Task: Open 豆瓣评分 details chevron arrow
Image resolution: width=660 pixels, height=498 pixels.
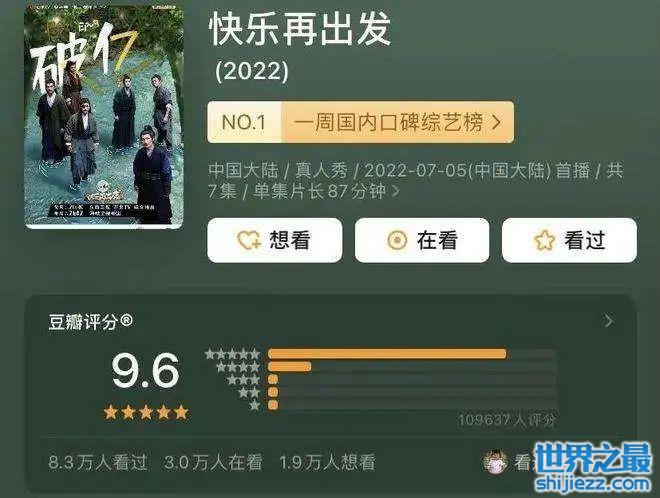Action: pyautogui.click(x=609, y=321)
